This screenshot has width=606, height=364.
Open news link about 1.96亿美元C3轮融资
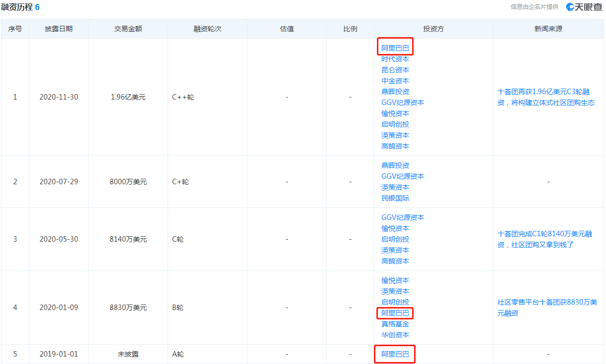tap(546, 97)
